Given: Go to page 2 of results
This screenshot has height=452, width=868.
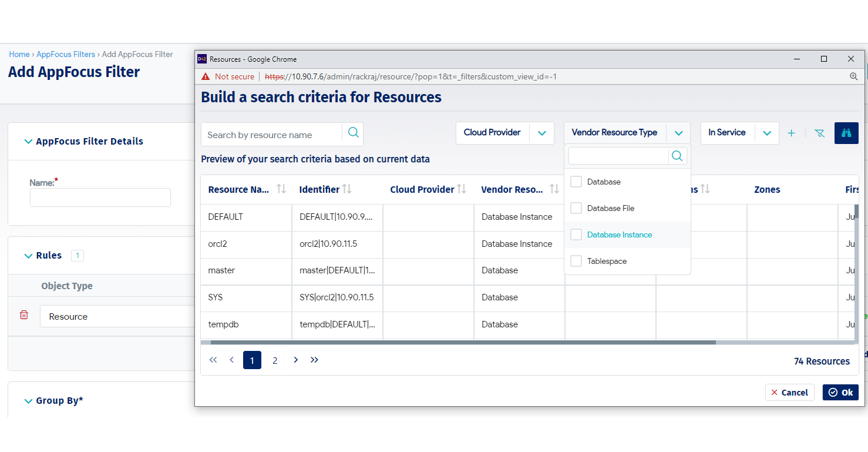Looking at the screenshot, I should tap(275, 360).
